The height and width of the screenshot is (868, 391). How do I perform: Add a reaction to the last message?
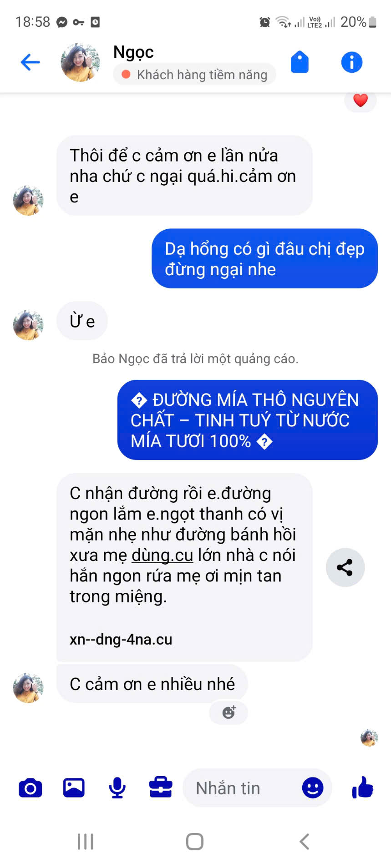[229, 712]
